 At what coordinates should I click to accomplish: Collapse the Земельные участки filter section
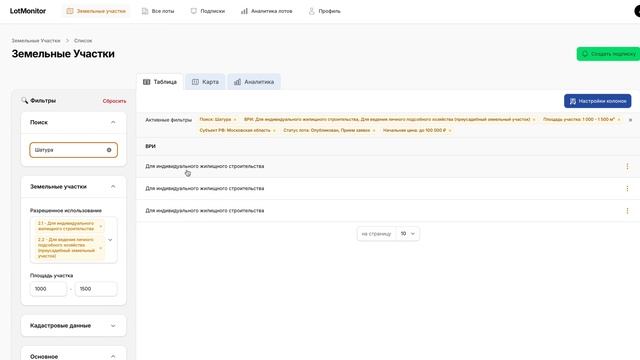pos(113,187)
